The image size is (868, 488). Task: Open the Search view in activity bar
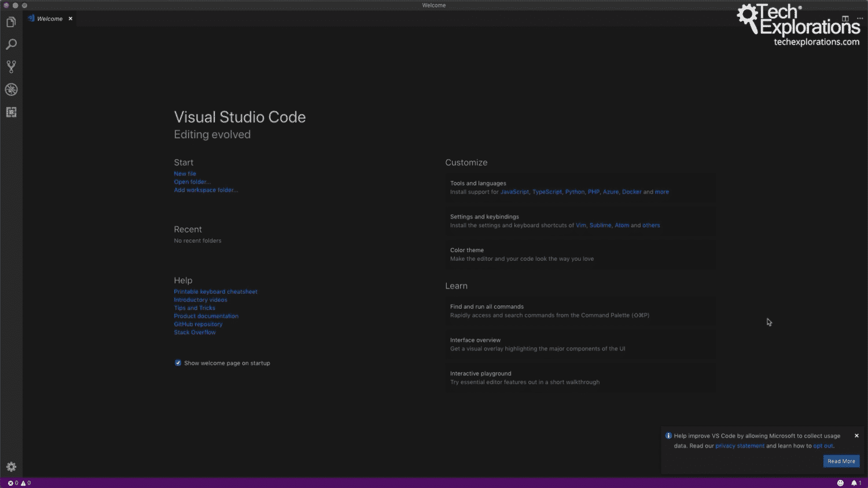click(x=11, y=45)
